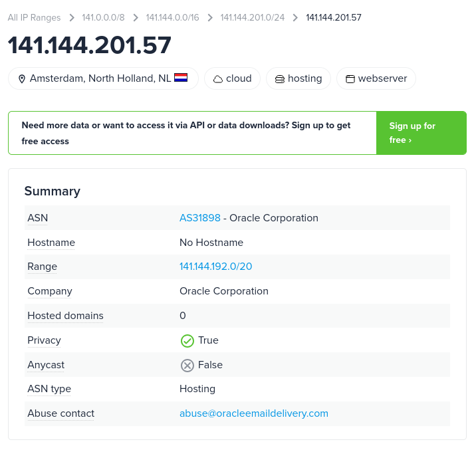Viewport: 476px width, 450px height.
Task: Click the abuse@oracleemaildelivery.com email link
Action: (x=254, y=413)
